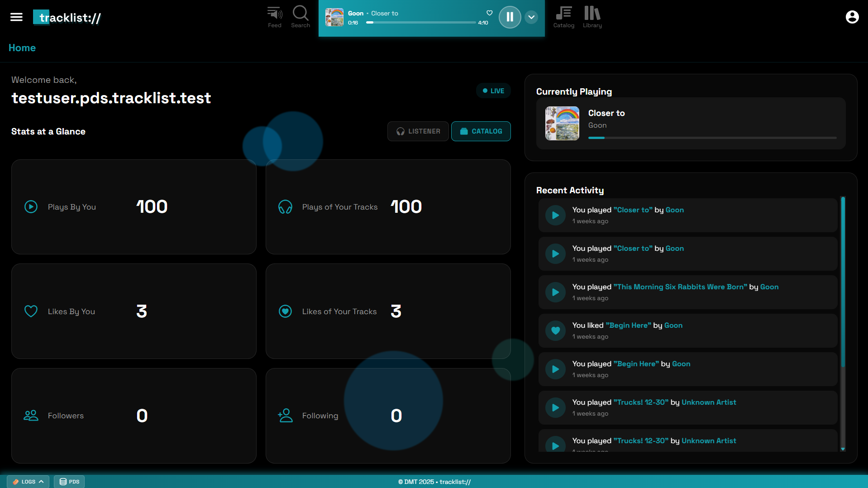Play the second "Closer to" activity entry
The width and height of the screenshot is (868, 488).
(555, 254)
